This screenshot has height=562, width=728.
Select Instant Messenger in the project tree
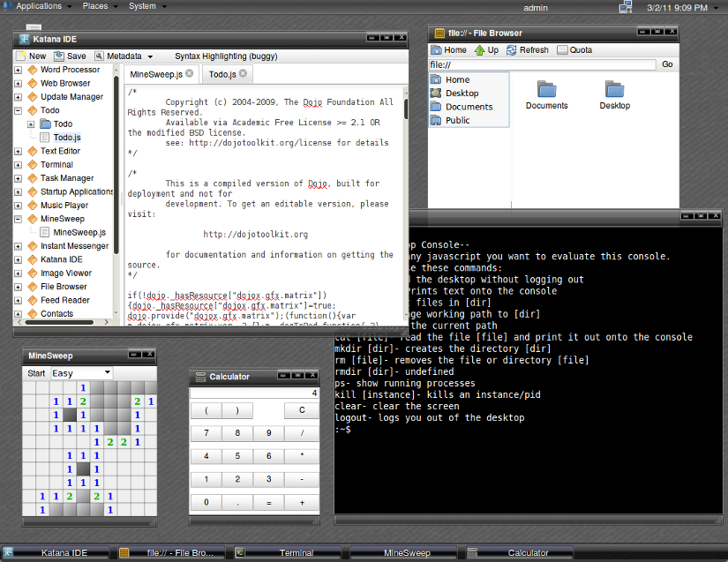[x=74, y=246]
